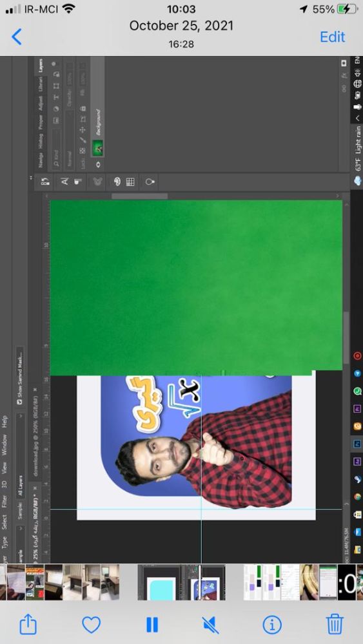Filter layers by adjustment layer icon
363x644 pixels.
coord(56,108)
